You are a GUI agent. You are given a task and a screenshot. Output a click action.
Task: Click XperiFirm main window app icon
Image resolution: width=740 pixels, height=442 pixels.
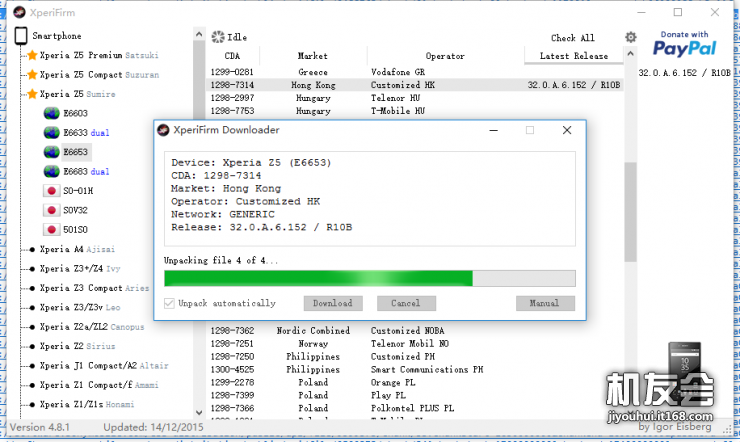(19, 12)
